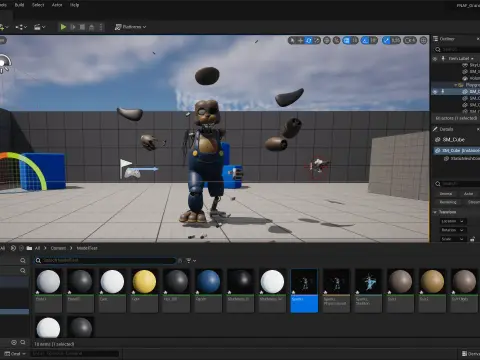Open the Rotation type dropdown
480x360 pixels.
[x=453, y=230]
